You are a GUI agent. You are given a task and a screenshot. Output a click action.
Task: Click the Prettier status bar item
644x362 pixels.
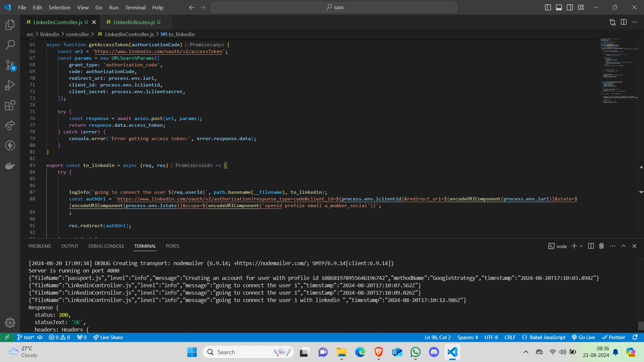coord(613,337)
